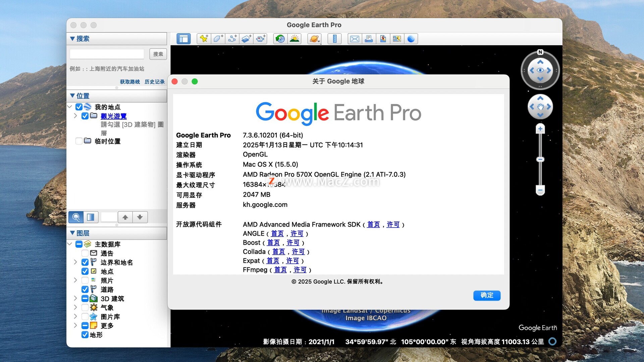
Task: Toggle places opacity panel button
Action: pyautogui.click(x=91, y=217)
